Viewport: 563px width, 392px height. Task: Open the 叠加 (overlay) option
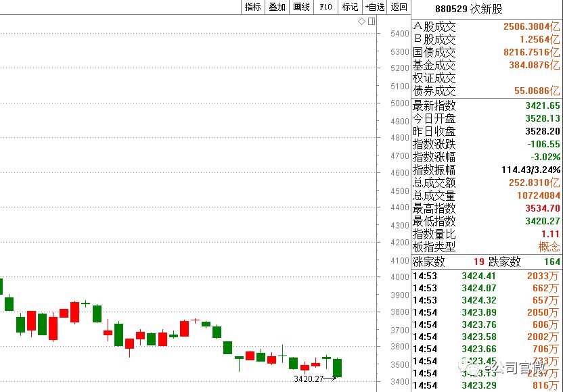[277, 7]
